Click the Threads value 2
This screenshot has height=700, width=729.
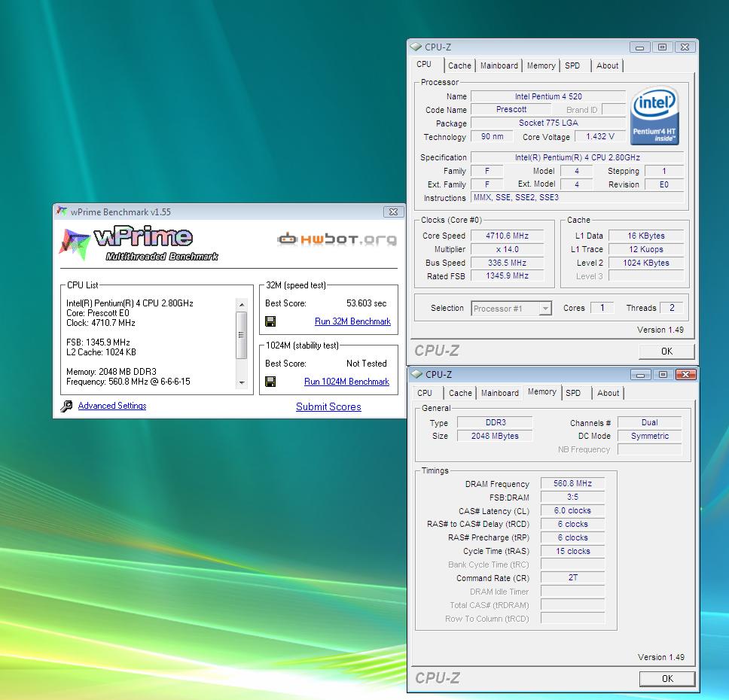point(672,308)
